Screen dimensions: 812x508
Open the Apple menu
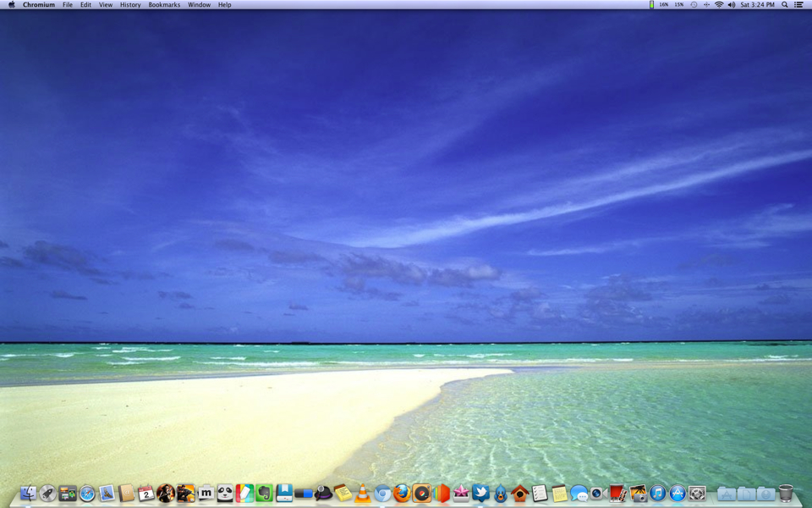click(x=11, y=5)
